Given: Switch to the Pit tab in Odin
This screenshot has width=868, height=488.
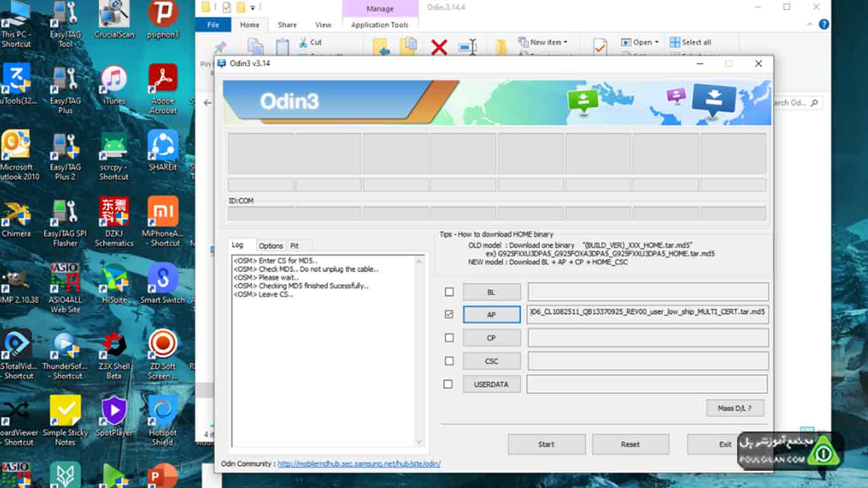Looking at the screenshot, I should click(x=294, y=246).
